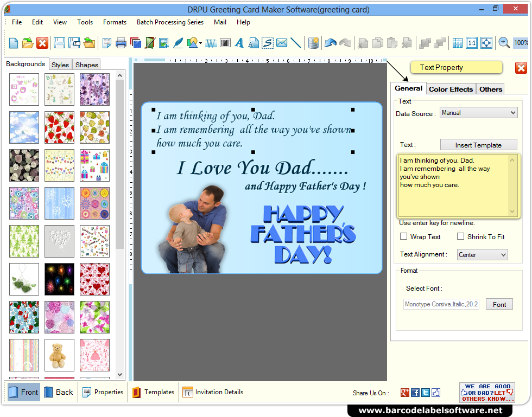Save with the floppy disk icon

pos(59,43)
